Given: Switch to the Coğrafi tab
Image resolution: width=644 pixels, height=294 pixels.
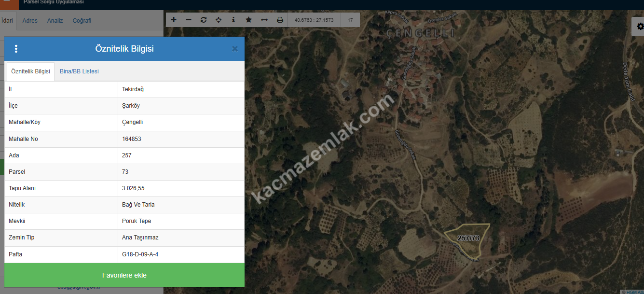Looking at the screenshot, I should (x=82, y=21).
